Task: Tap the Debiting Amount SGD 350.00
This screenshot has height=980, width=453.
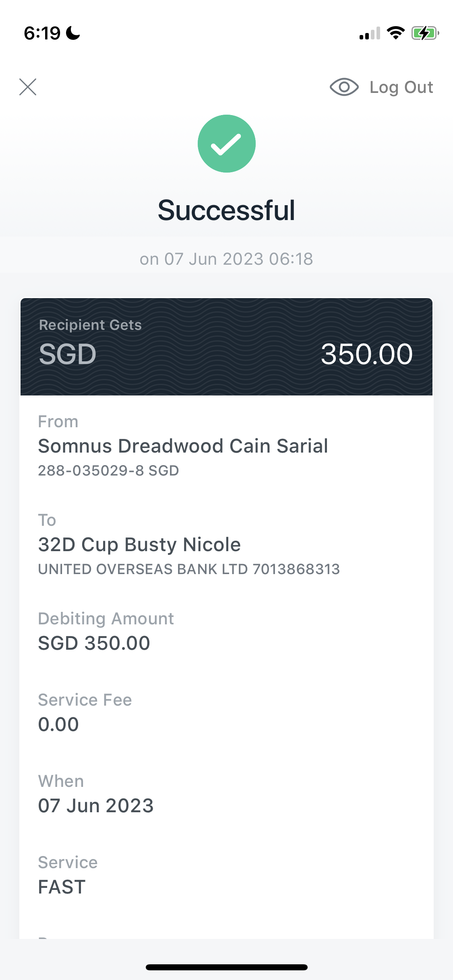Action: [x=94, y=643]
